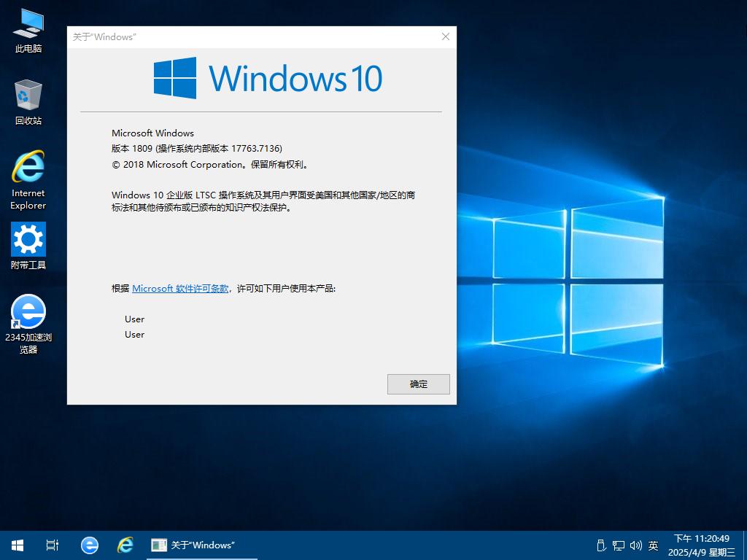
Task: Launch 2345 browser from the taskbar
Action: tap(89, 545)
